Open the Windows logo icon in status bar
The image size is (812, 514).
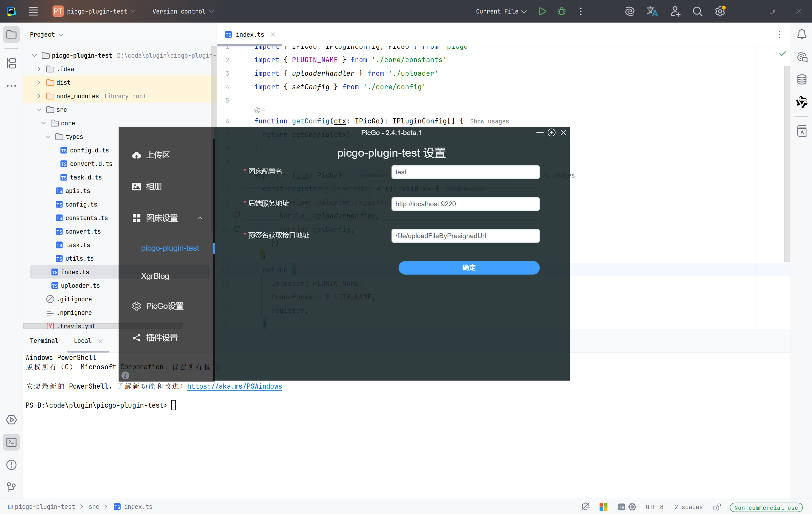[603, 507]
